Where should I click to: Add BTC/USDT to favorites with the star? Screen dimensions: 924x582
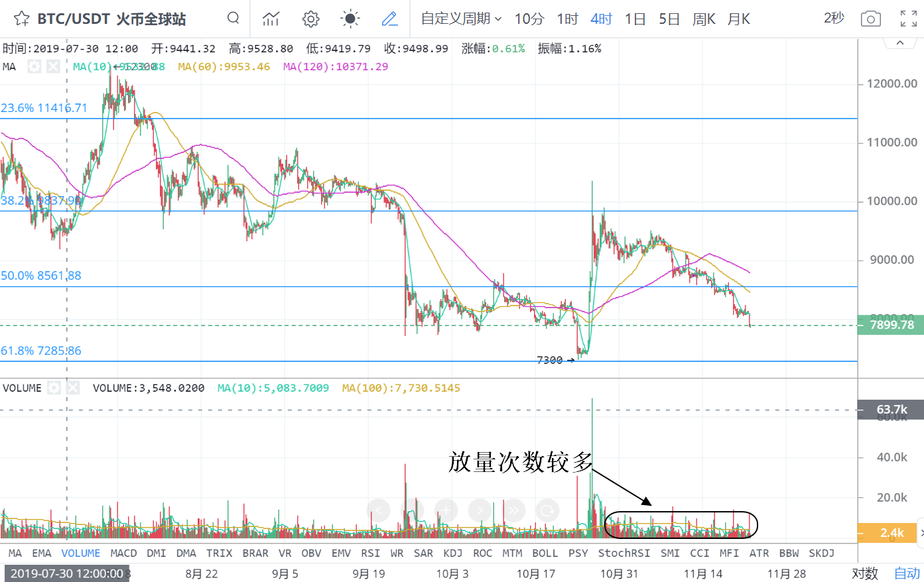tap(21, 19)
